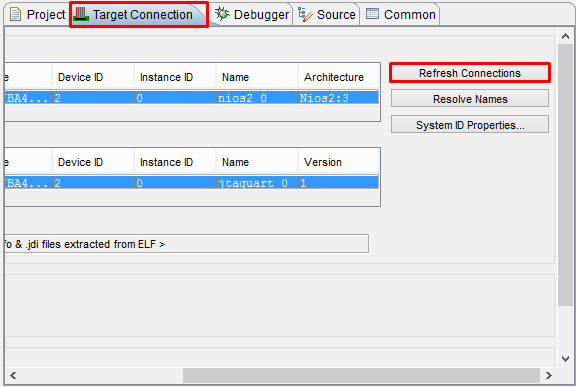The image size is (576, 387).
Task: Click the Target Connection chip icon
Action: click(81, 14)
